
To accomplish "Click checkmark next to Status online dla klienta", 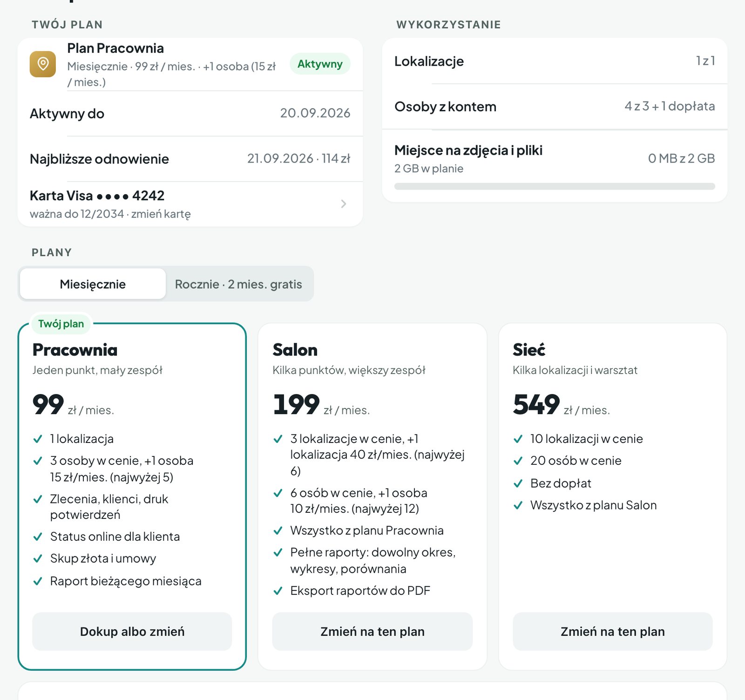I will [38, 537].
